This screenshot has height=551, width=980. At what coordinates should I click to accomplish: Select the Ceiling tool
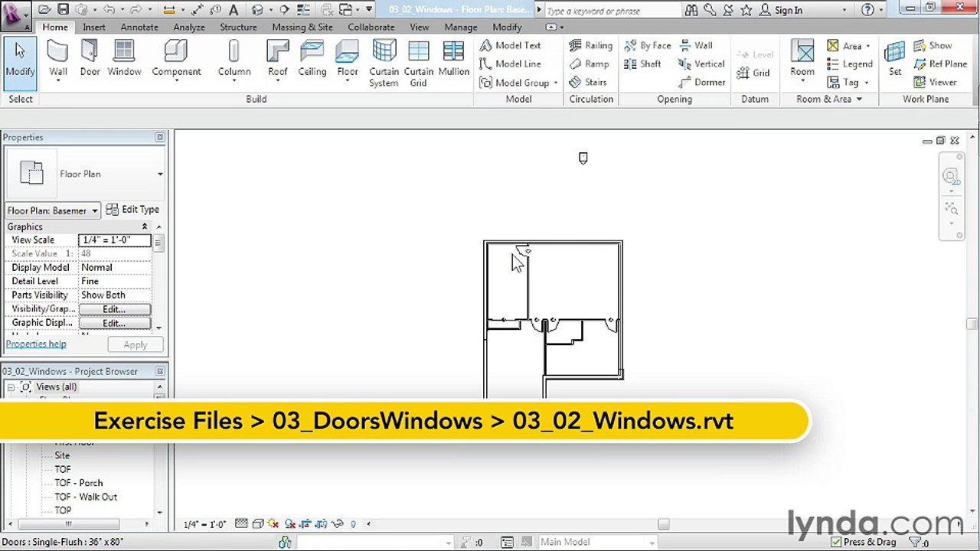coord(312,59)
